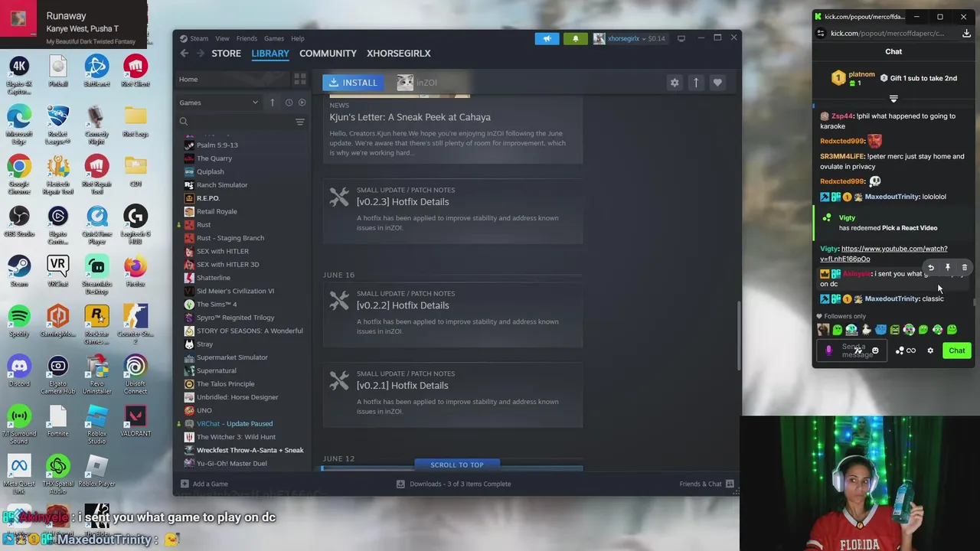Click the INSTALL button for inZOI

coord(354,83)
